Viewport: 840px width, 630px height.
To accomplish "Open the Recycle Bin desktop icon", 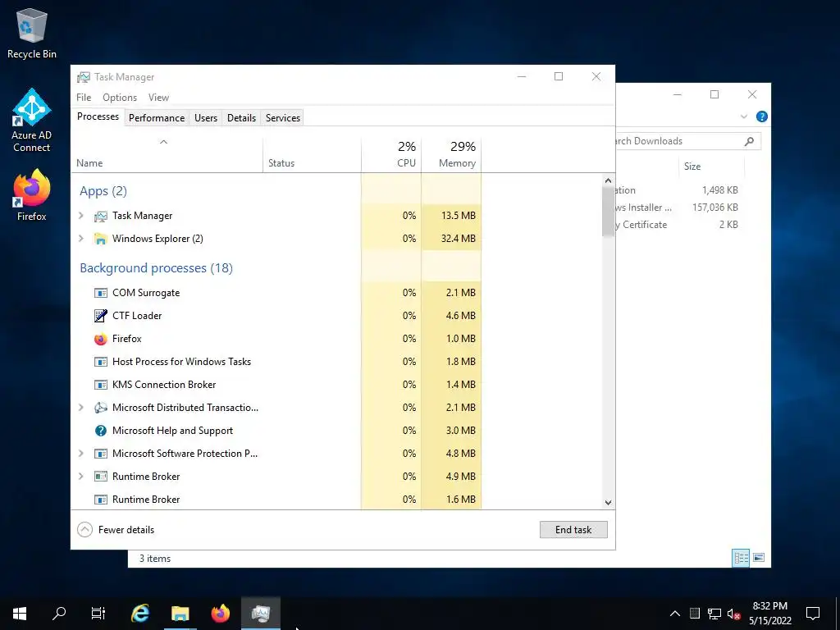I will click(x=32, y=33).
